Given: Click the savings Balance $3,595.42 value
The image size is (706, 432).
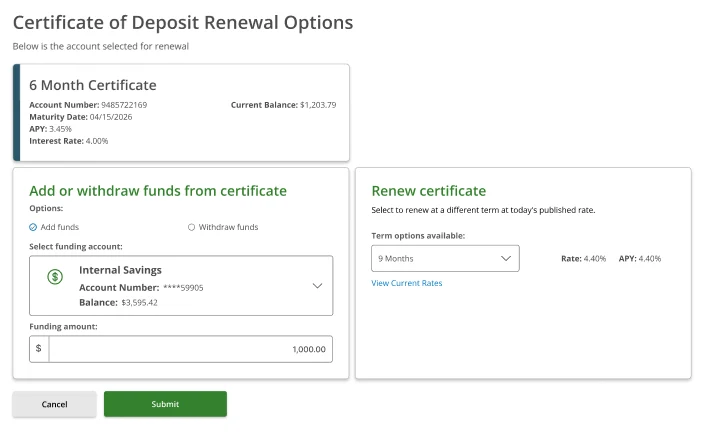Looking at the screenshot, I should [x=140, y=303].
